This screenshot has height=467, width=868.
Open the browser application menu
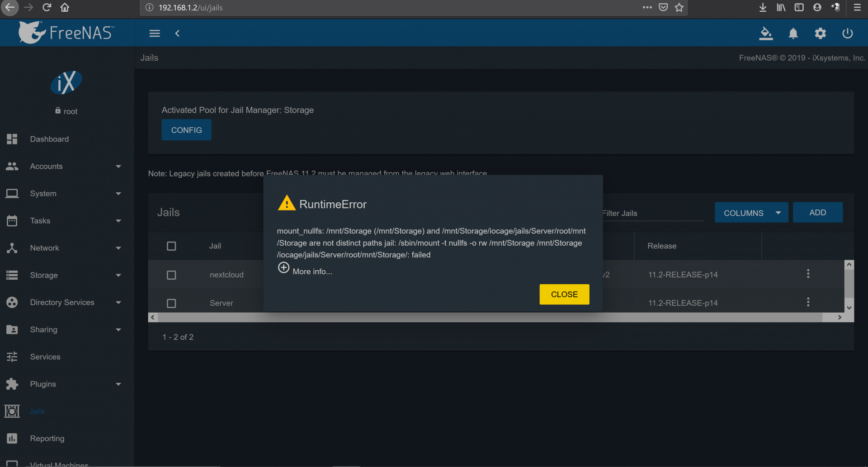tap(857, 7)
